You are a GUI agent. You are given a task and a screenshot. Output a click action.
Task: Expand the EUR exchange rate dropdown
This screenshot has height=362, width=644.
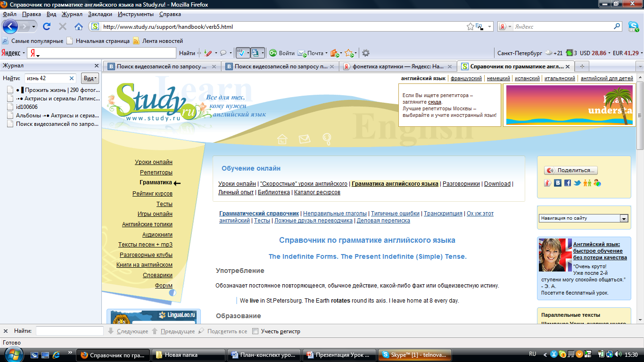[641, 53]
